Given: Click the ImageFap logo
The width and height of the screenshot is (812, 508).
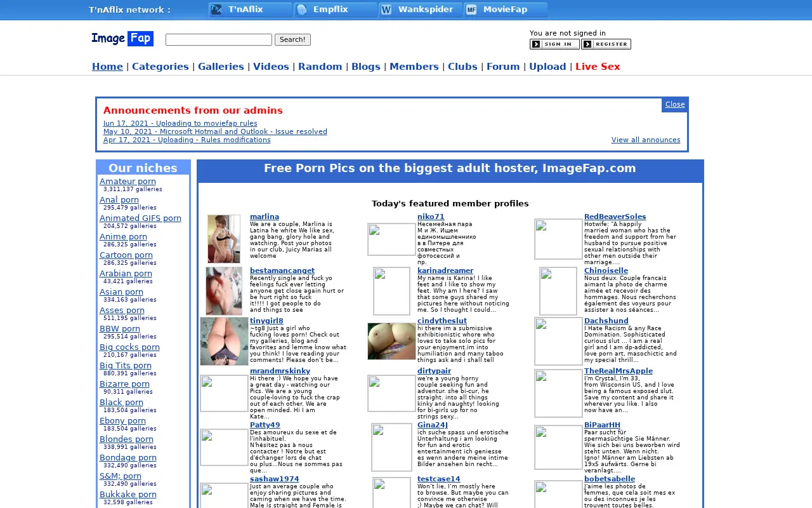Looking at the screenshot, I should click(x=122, y=39).
